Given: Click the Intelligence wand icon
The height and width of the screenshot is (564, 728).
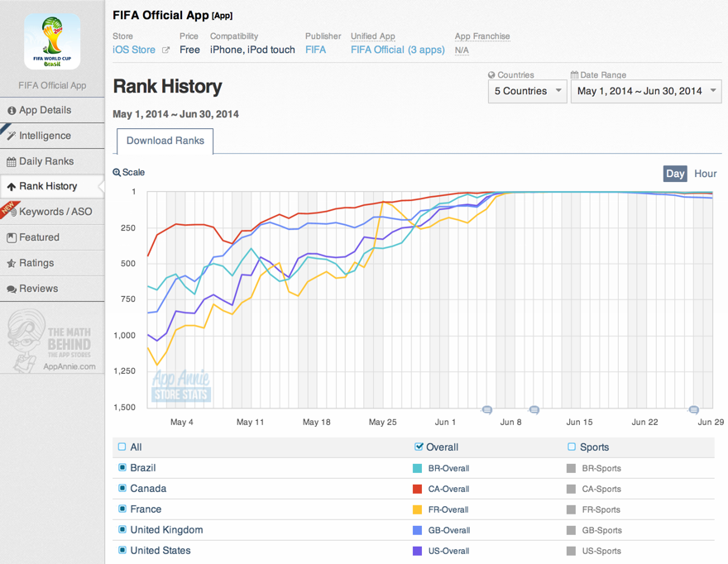Looking at the screenshot, I should (x=12, y=136).
